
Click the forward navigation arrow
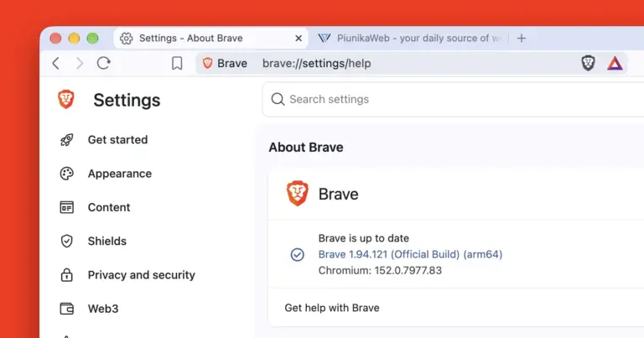80,63
